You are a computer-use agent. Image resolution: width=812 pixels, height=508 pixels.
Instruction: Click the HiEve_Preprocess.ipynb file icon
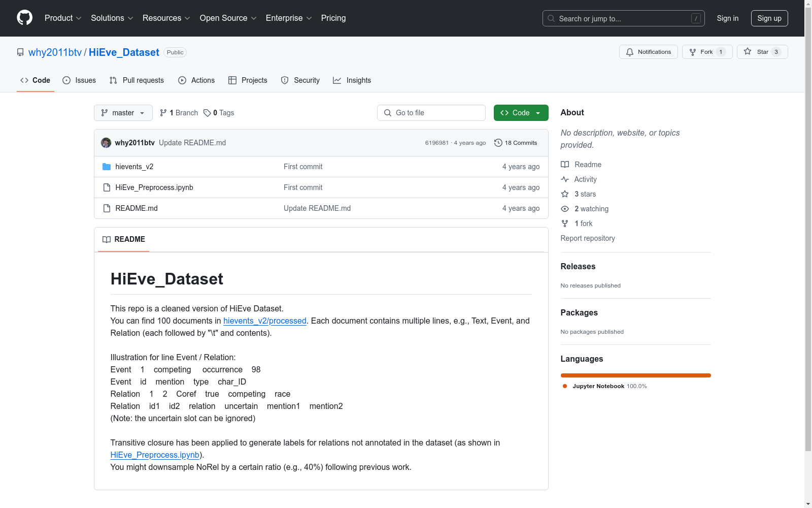107,187
